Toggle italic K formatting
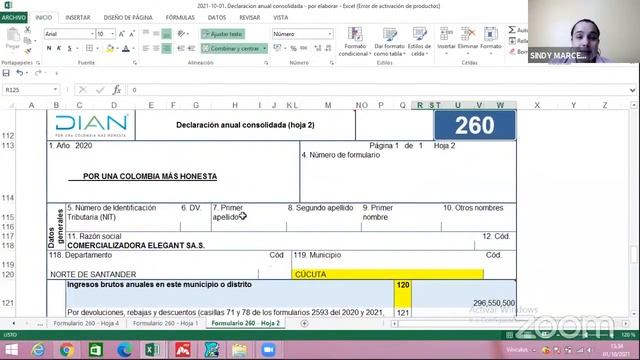This screenshot has height=360, width=640. 59,48
